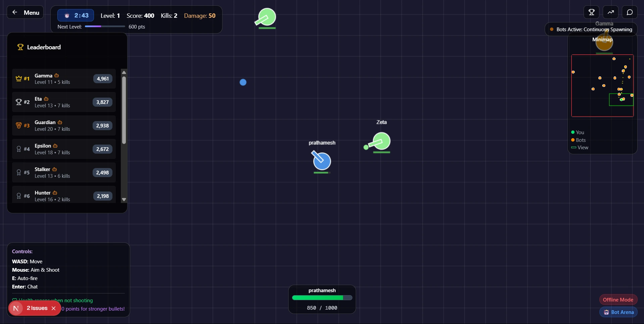
Task: Click the Next.js N logo badge
Action: 16,308
